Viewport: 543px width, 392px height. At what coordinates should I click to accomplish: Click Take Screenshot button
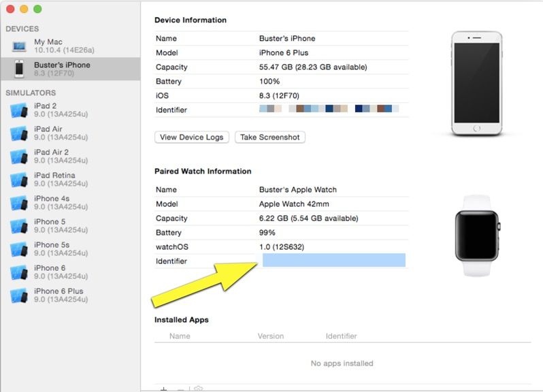point(269,137)
